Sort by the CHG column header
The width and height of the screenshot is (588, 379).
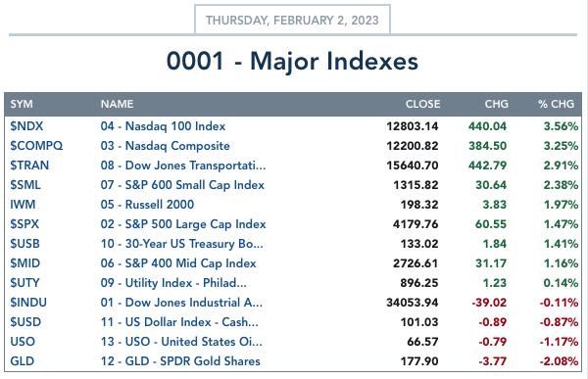point(497,104)
